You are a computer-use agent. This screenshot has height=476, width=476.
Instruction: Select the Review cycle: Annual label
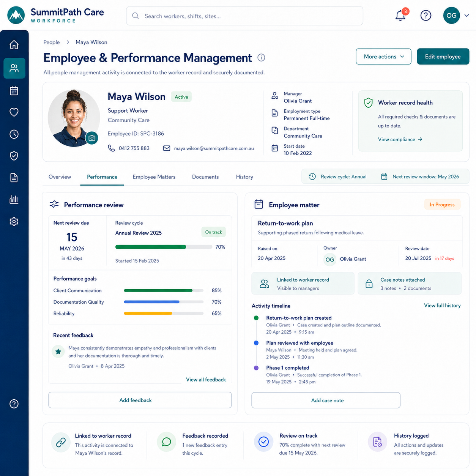344,177
